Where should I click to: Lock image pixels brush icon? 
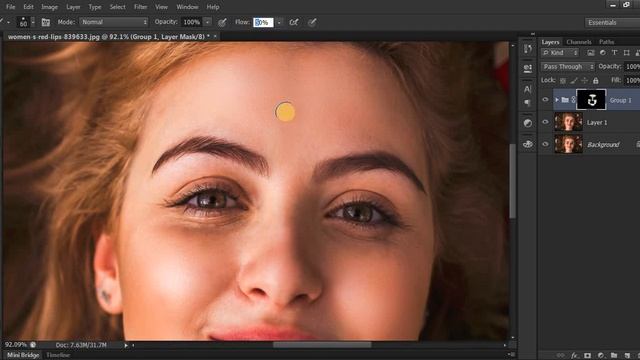574,80
